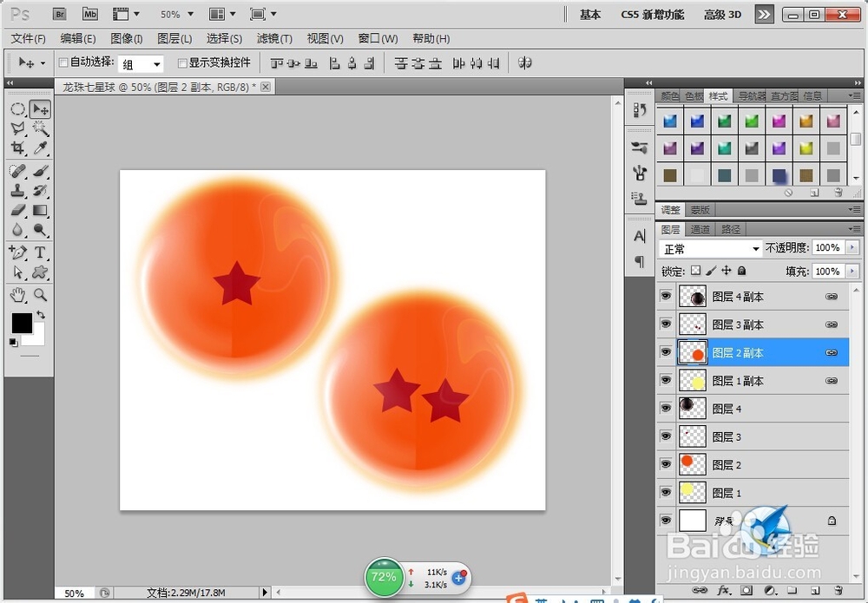868x603 pixels.
Task: Select the Custom Shape tool
Action: point(40,272)
